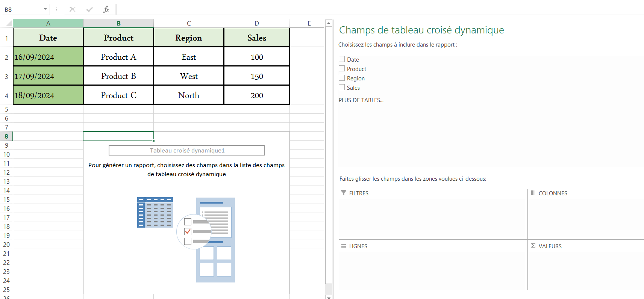
Task: Select row 15 header
Action: tap(6, 199)
